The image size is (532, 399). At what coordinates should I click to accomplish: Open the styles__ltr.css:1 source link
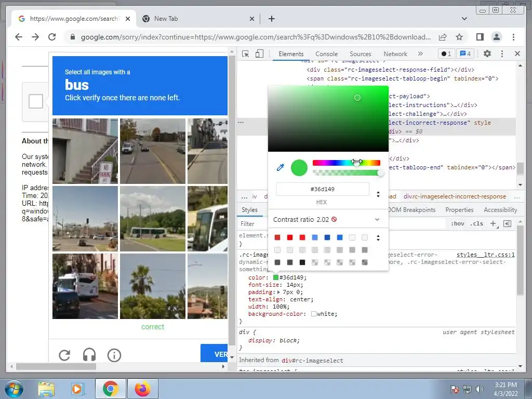pyautogui.click(x=486, y=255)
